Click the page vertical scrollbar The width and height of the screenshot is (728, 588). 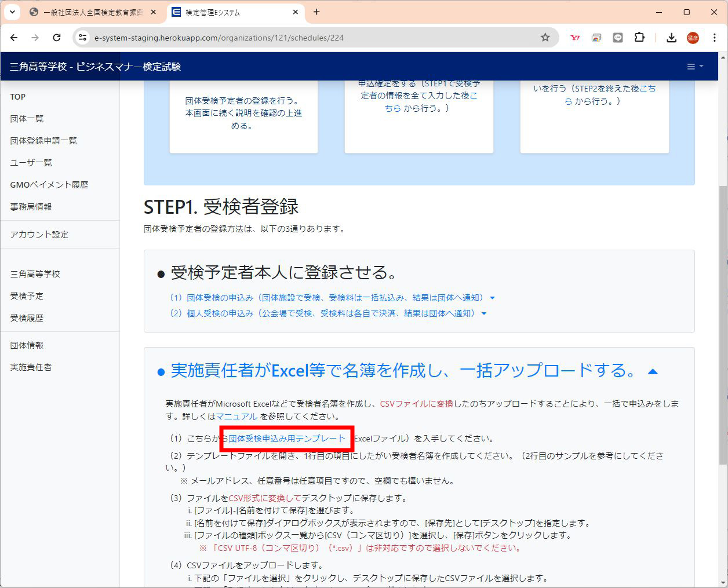[723, 324]
